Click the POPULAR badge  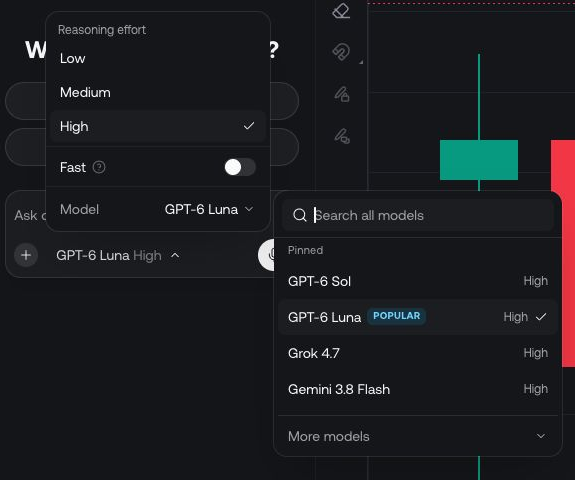coord(396,316)
